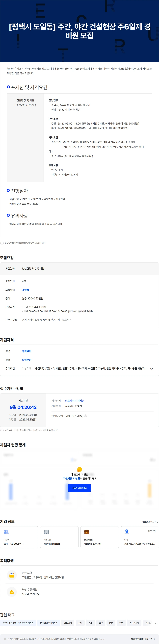Click the 연금·보험 wallet icon
159x644 pixels.
point(12,575)
